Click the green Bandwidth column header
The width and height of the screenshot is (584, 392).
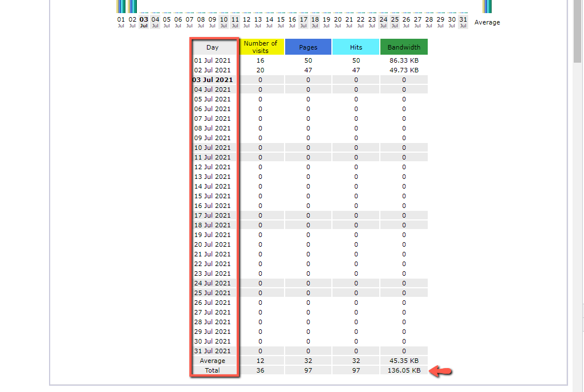404,47
